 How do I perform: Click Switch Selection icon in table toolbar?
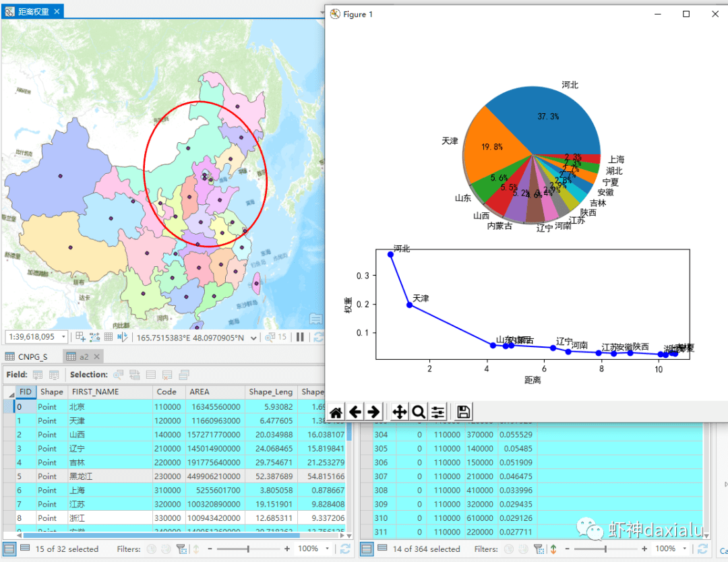tap(135, 375)
